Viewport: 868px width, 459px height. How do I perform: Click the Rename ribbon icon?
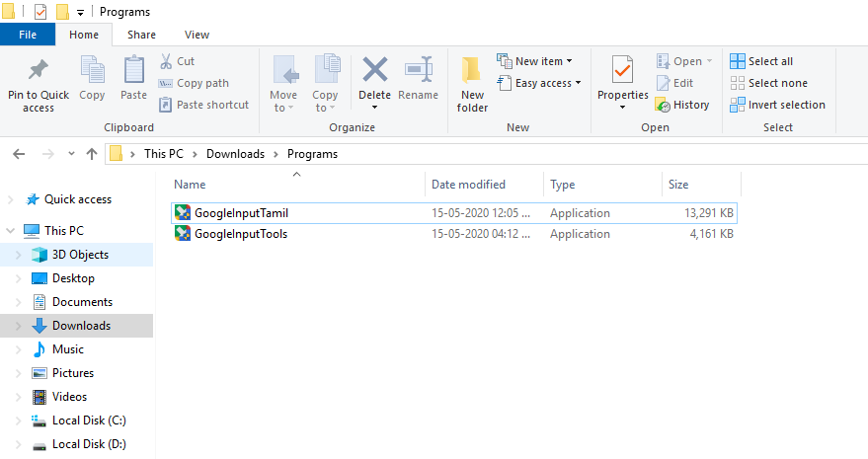coord(419,69)
